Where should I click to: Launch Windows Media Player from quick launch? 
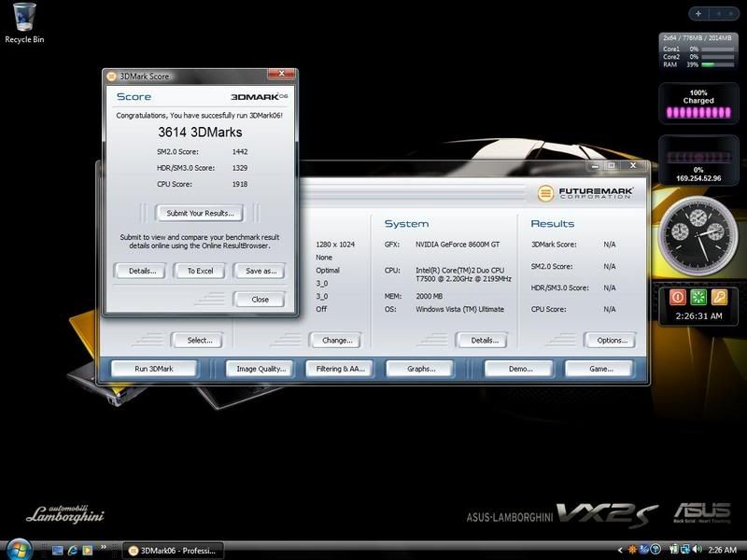[x=88, y=551]
